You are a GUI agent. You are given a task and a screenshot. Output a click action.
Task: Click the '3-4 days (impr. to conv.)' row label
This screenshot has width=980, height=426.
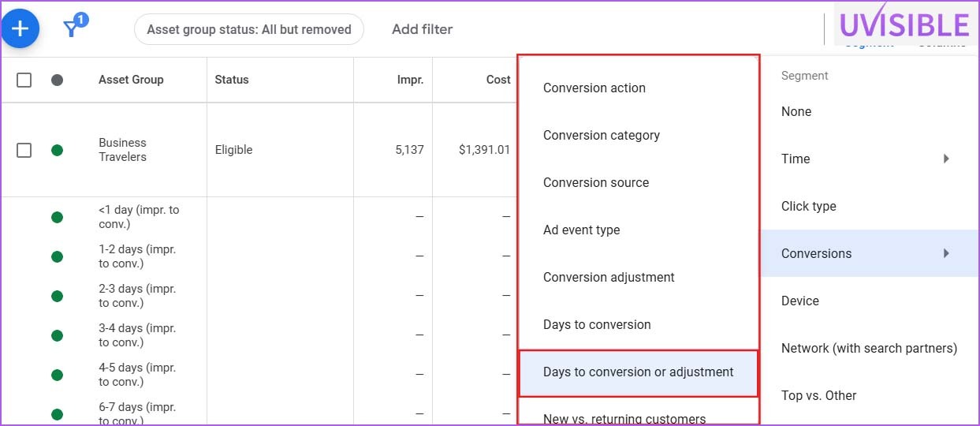[x=137, y=335]
